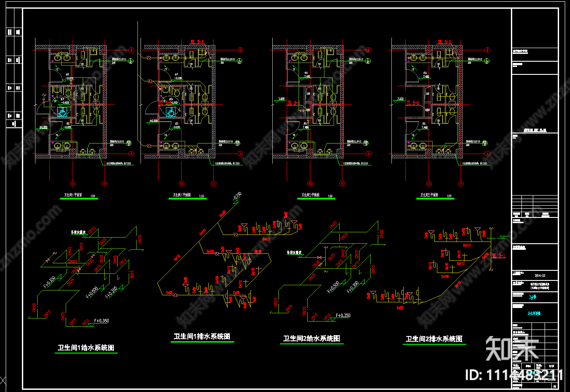Click the cyan 3#楼 title block text

(533, 297)
